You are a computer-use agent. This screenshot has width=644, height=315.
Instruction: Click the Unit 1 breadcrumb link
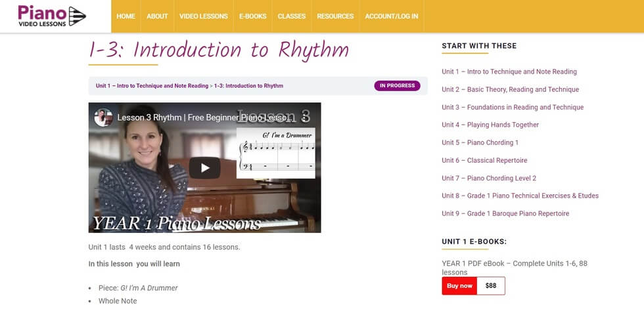(x=152, y=86)
